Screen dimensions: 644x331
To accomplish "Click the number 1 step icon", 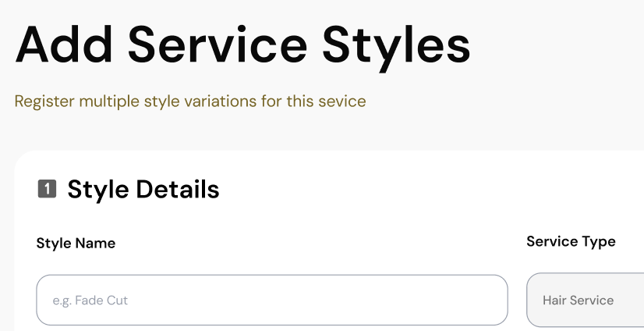I will tap(47, 189).
